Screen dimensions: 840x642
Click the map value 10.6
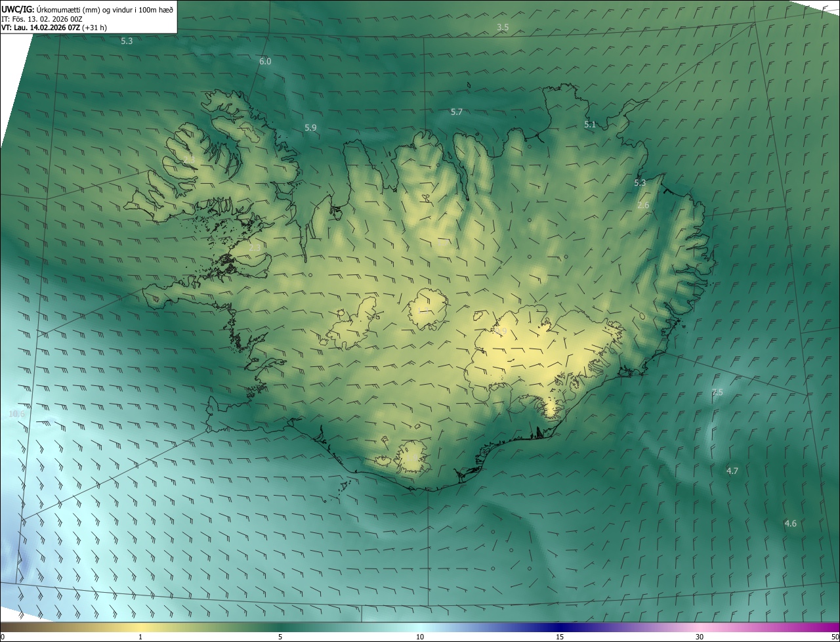click(17, 414)
